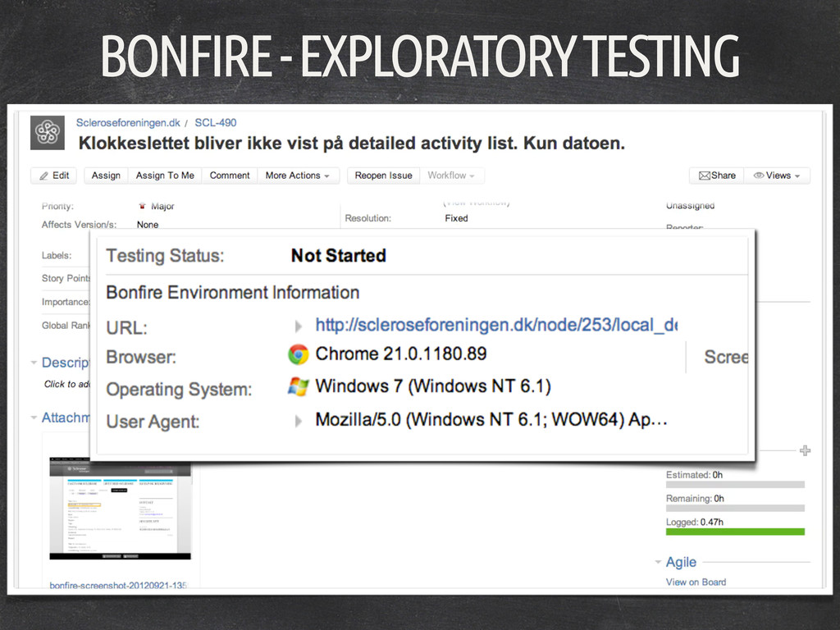This screenshot has width=840, height=630.
Task: Click the Comment button
Action: 230,176
